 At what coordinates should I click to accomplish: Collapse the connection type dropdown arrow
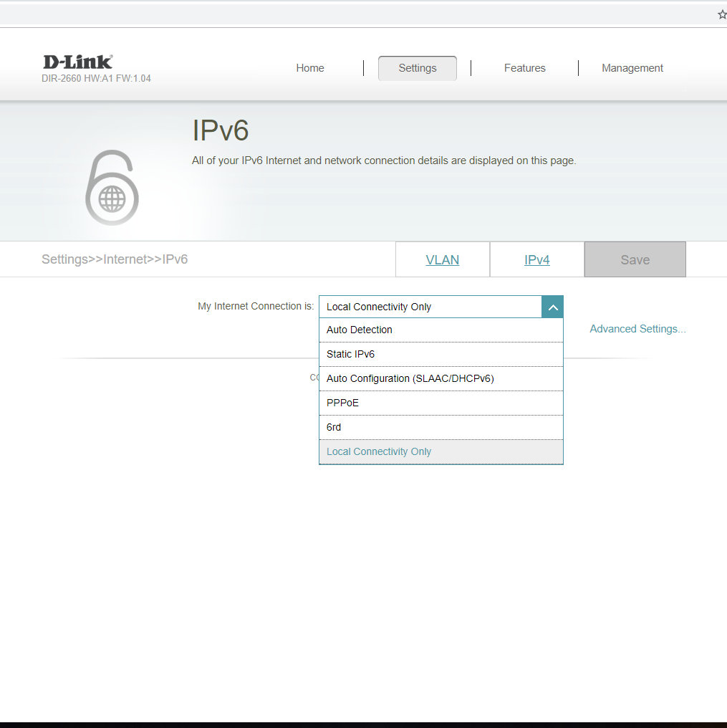(552, 307)
